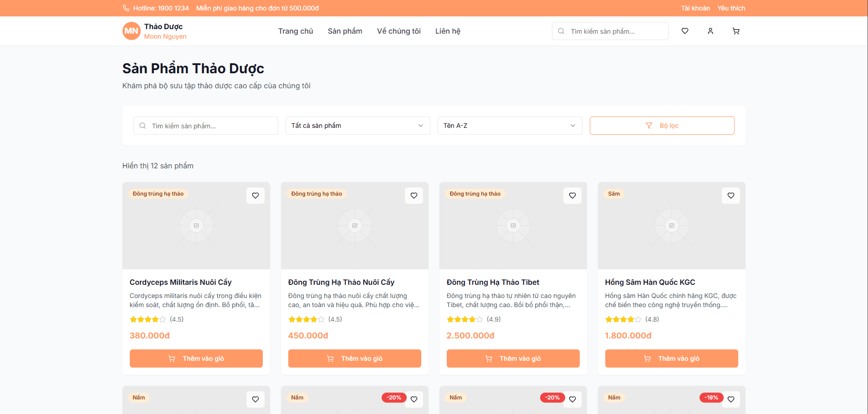The height and width of the screenshot is (414, 868).
Task: Favorite Hồng Sâm Hàn Quốc KGC with heart
Action: (x=731, y=196)
